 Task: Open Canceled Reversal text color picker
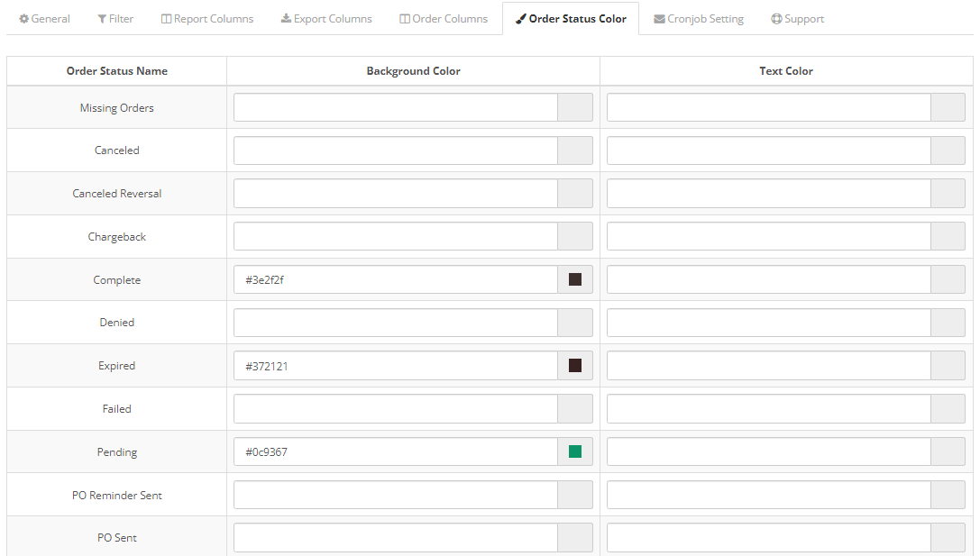tap(948, 194)
